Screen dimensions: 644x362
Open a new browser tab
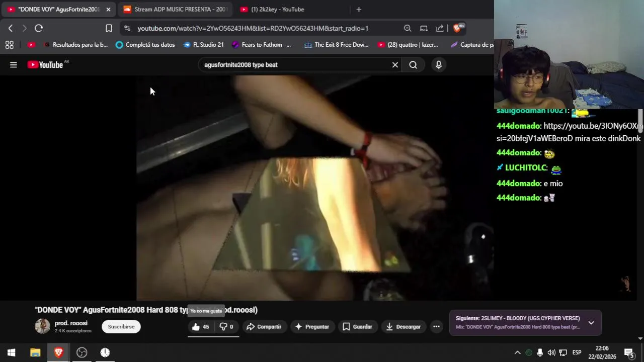tap(359, 9)
